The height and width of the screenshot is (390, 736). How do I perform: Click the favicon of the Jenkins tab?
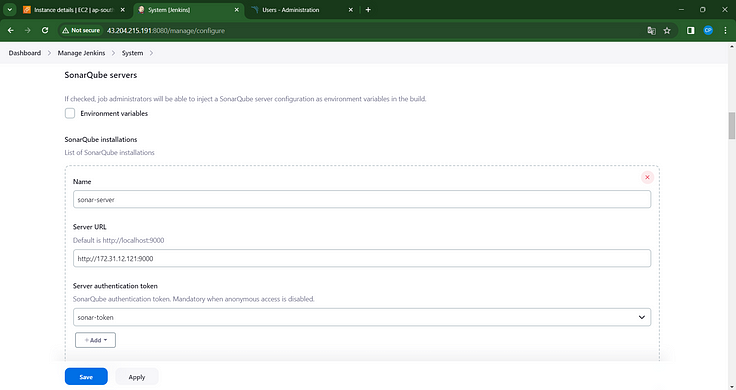(x=141, y=9)
